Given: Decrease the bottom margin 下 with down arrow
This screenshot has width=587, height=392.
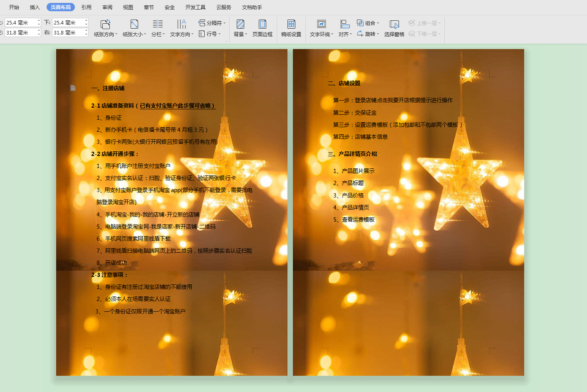Looking at the screenshot, I should 86,25.
